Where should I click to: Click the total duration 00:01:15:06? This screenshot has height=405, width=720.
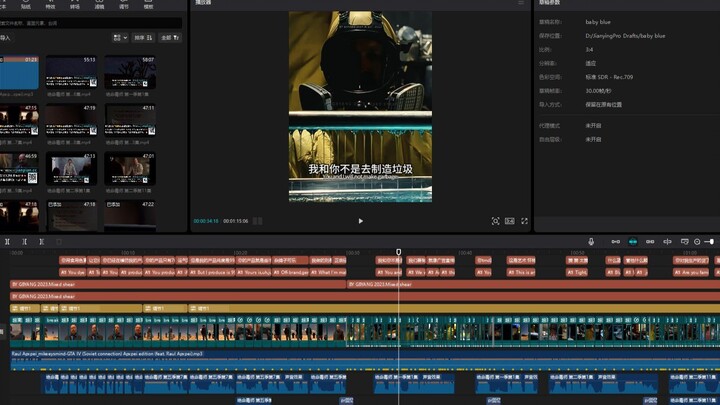tap(236, 221)
